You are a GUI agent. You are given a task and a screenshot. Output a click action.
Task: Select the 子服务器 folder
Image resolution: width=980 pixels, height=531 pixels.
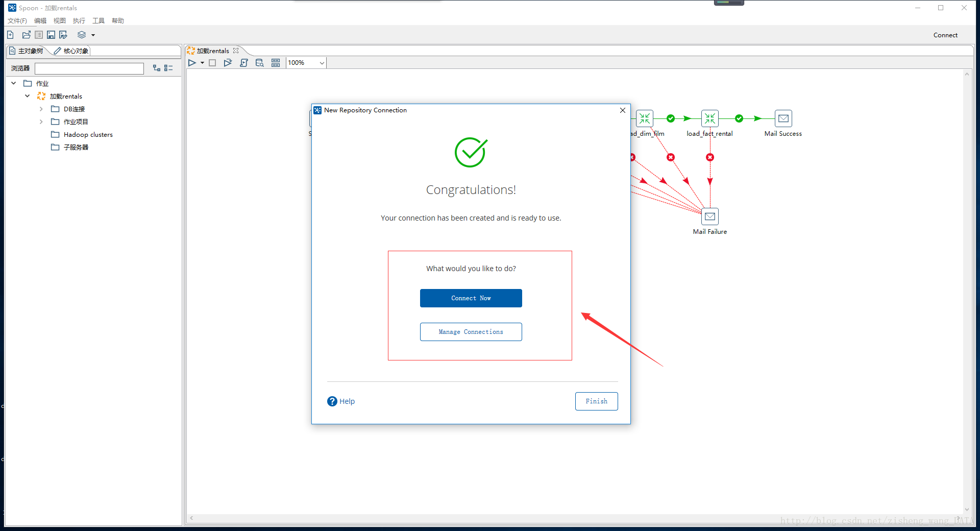point(70,147)
